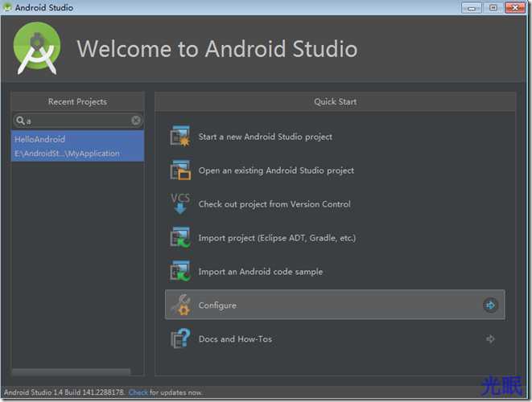Click the open existing project folder icon
Image resolution: width=532 pixels, height=402 pixels.
(179, 170)
